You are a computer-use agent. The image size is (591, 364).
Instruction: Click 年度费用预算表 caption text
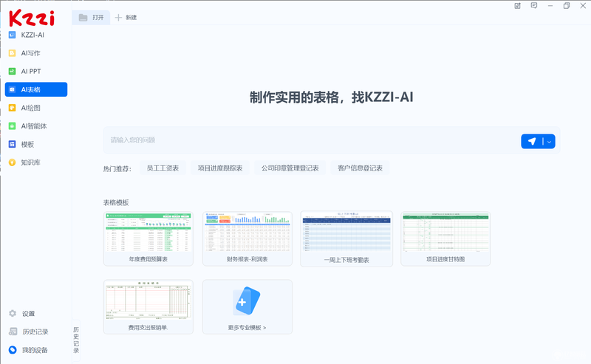click(148, 259)
